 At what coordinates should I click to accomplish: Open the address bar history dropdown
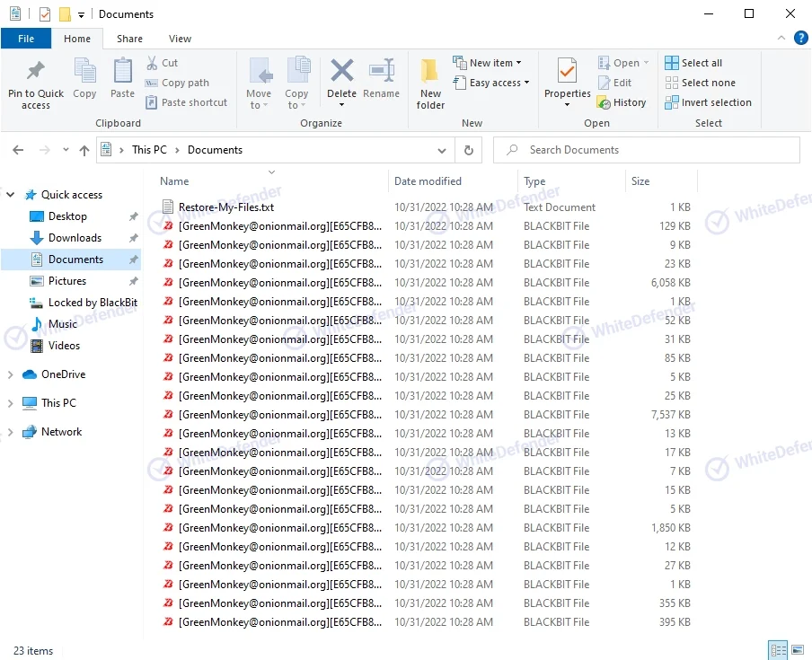click(441, 151)
